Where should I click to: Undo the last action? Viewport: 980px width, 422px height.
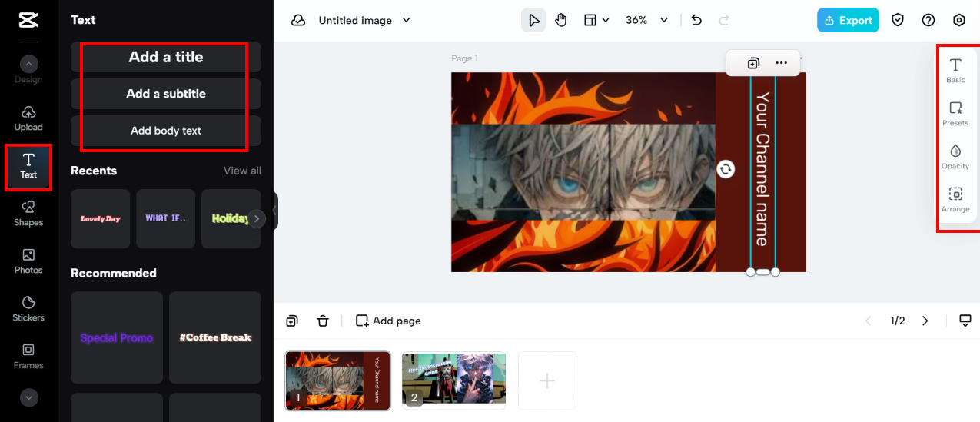(696, 20)
